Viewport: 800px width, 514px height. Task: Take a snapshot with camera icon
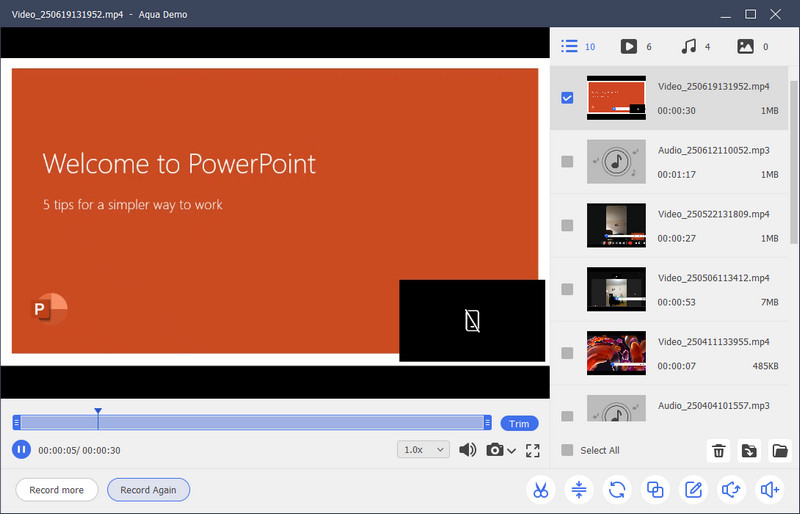tap(494, 450)
